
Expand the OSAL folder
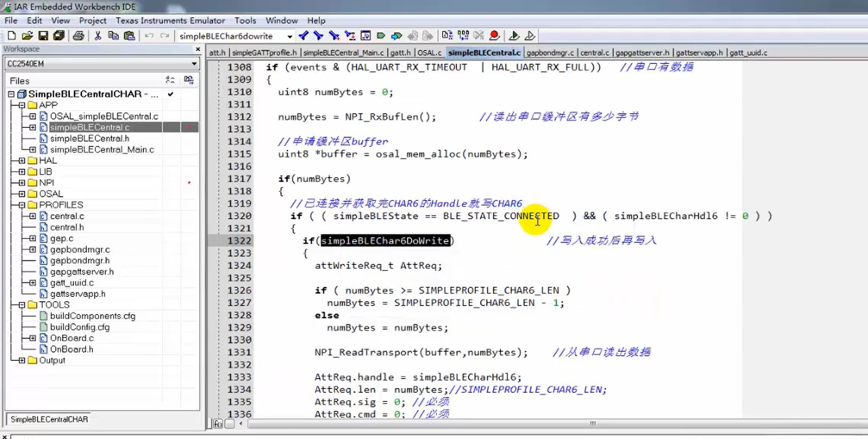[x=22, y=194]
